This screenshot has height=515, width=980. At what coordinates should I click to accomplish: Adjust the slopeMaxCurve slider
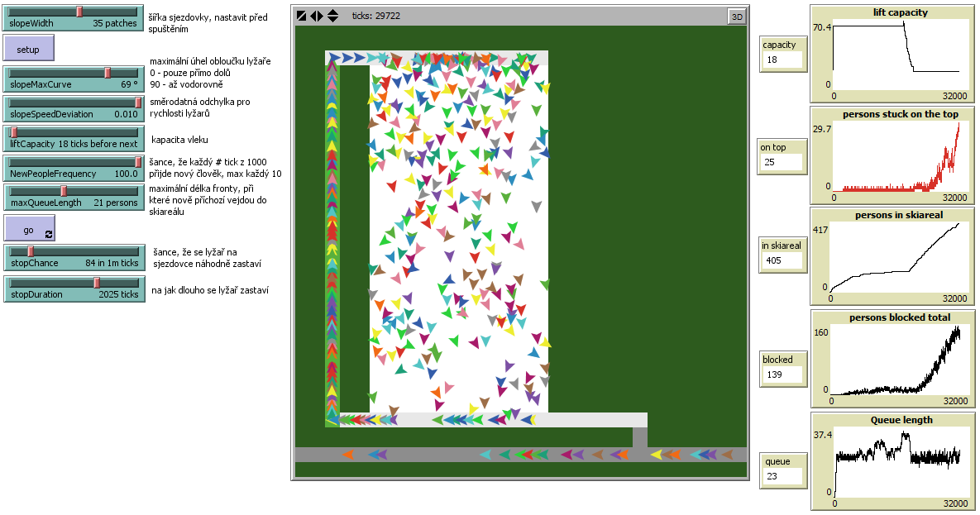(x=107, y=74)
